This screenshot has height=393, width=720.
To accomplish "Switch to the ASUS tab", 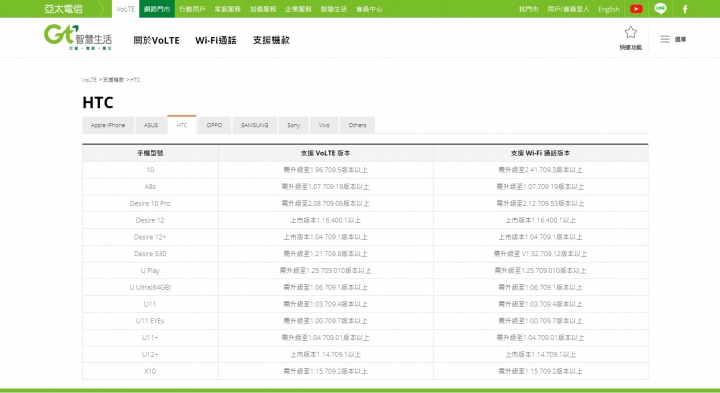I will (151, 125).
